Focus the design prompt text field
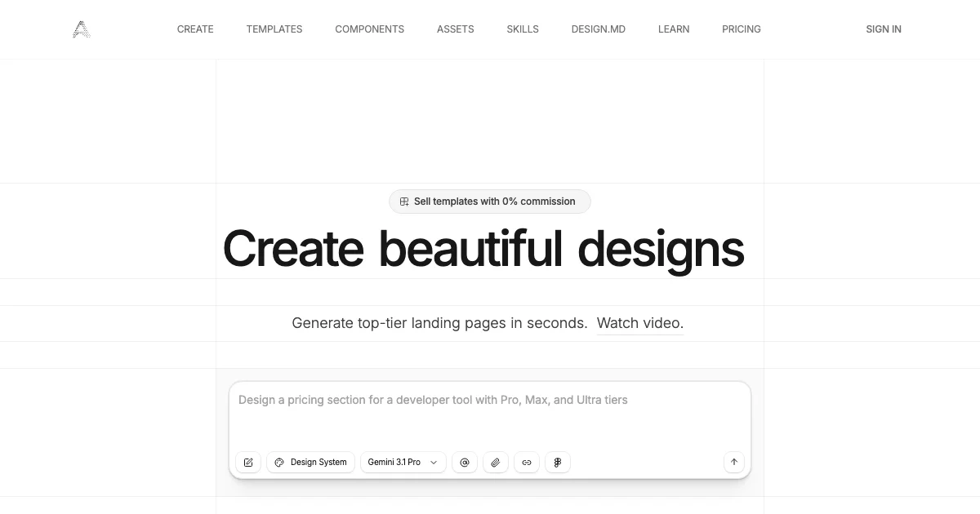Image resolution: width=980 pixels, height=514 pixels. pos(490,414)
